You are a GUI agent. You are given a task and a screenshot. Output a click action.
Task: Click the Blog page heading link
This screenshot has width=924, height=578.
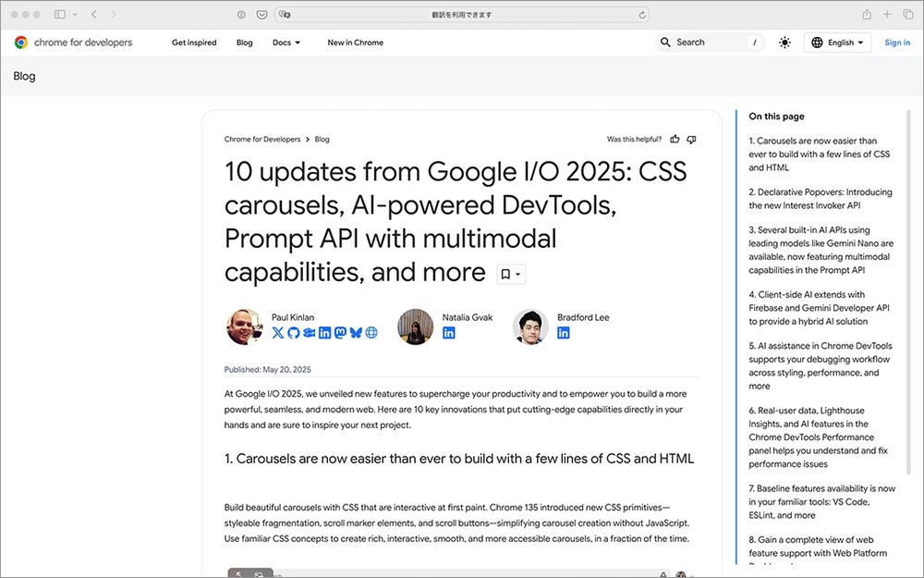[x=24, y=76]
